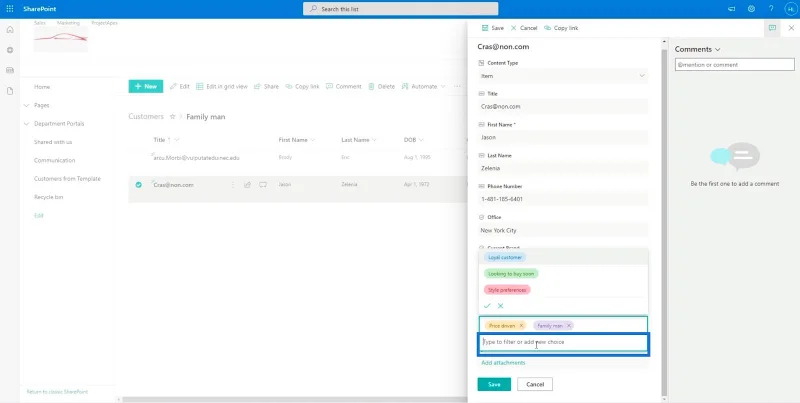The image size is (800, 403).
Task: Select the Style preferences choice pill
Action: (507, 290)
